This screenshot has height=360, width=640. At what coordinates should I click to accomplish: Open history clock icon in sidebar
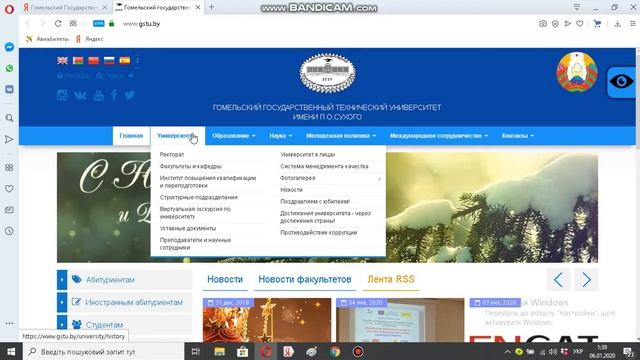tap(9, 231)
